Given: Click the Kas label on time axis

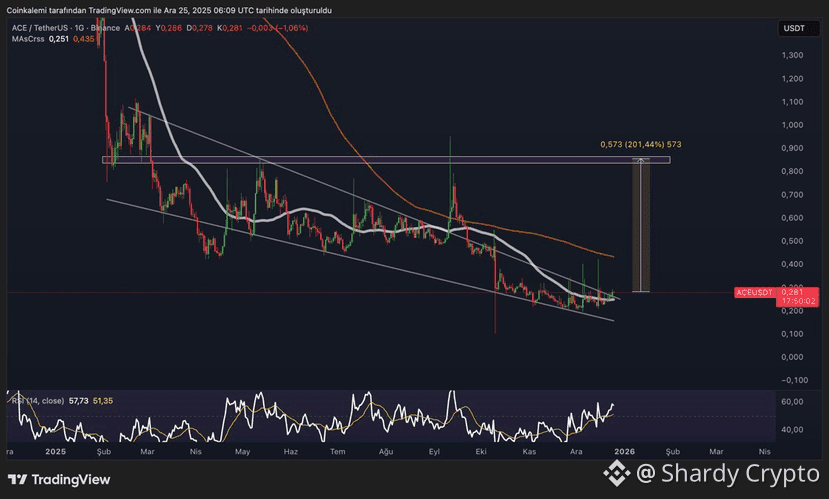Looking at the screenshot, I should pyautogui.click(x=529, y=452).
